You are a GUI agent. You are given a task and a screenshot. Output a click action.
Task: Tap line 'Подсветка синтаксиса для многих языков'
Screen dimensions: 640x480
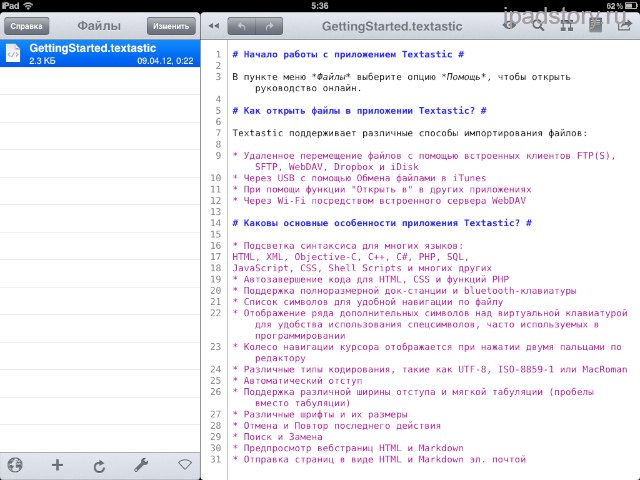[348, 246]
